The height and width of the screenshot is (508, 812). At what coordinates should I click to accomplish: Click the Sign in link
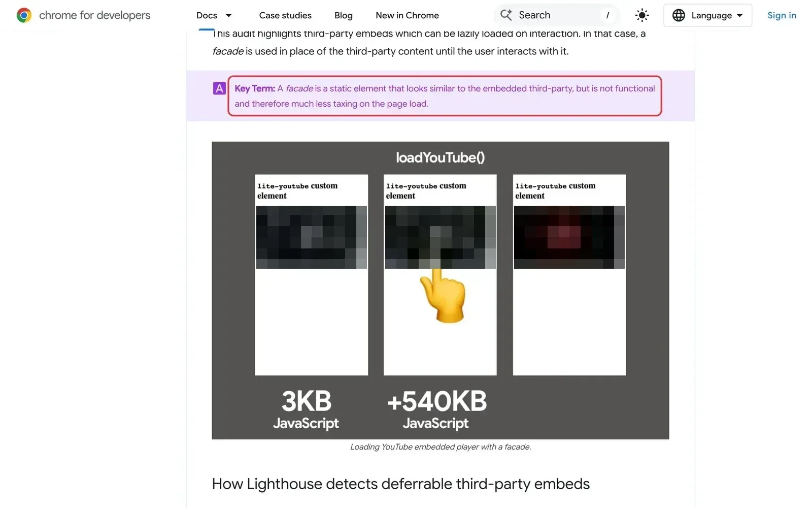point(782,15)
